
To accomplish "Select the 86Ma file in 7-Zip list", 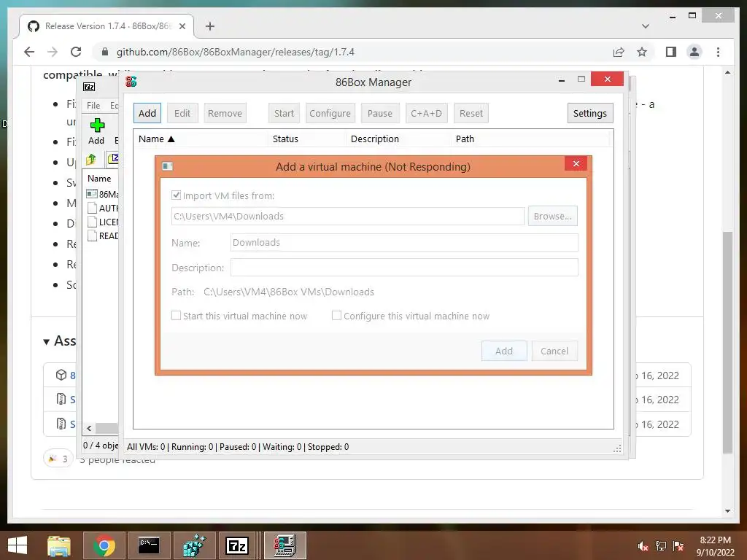I will (x=102, y=194).
